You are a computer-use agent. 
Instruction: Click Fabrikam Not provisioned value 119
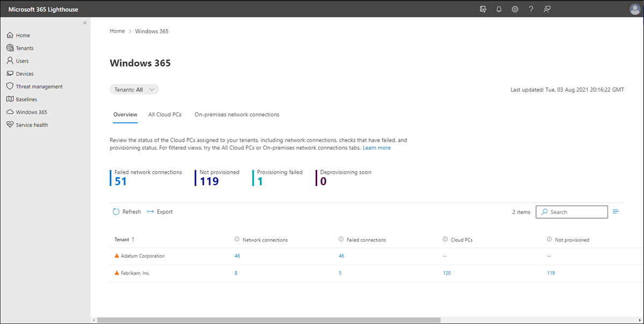[x=551, y=273]
